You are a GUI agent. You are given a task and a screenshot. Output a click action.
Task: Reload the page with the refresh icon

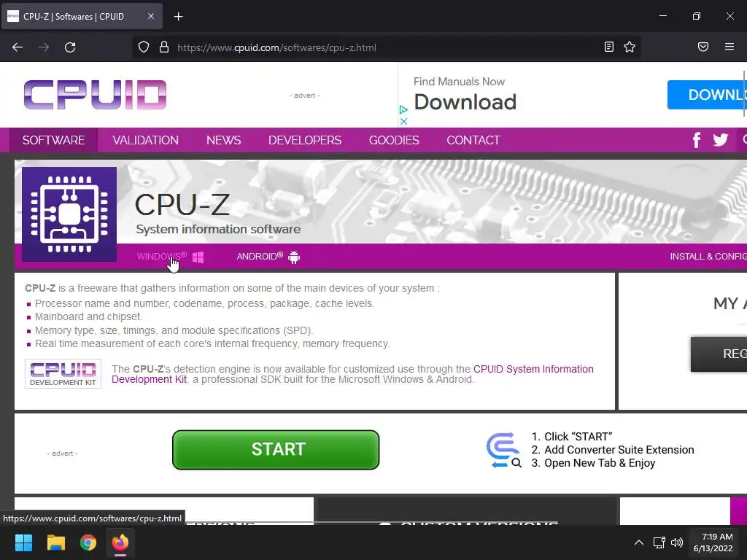[x=70, y=47]
